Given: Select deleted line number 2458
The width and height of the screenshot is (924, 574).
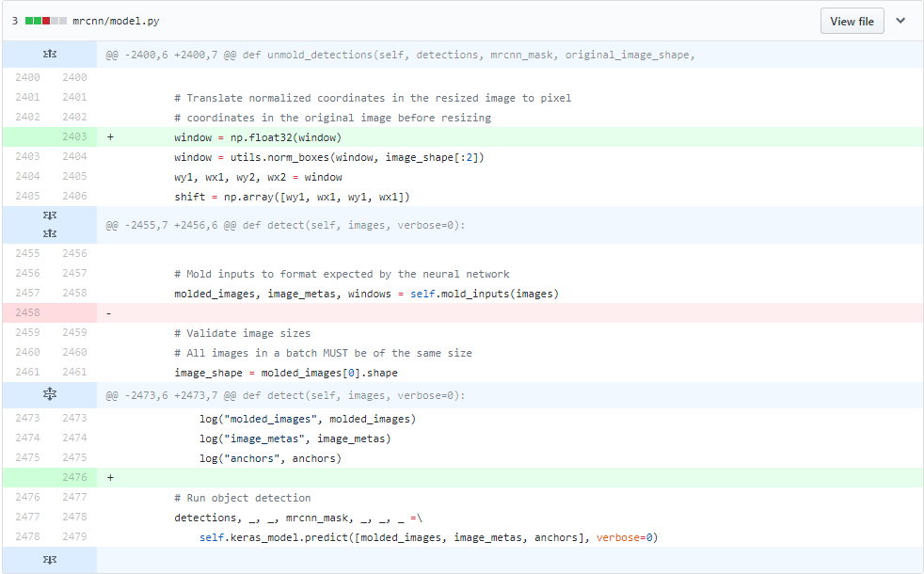Looking at the screenshot, I should pos(27,312).
